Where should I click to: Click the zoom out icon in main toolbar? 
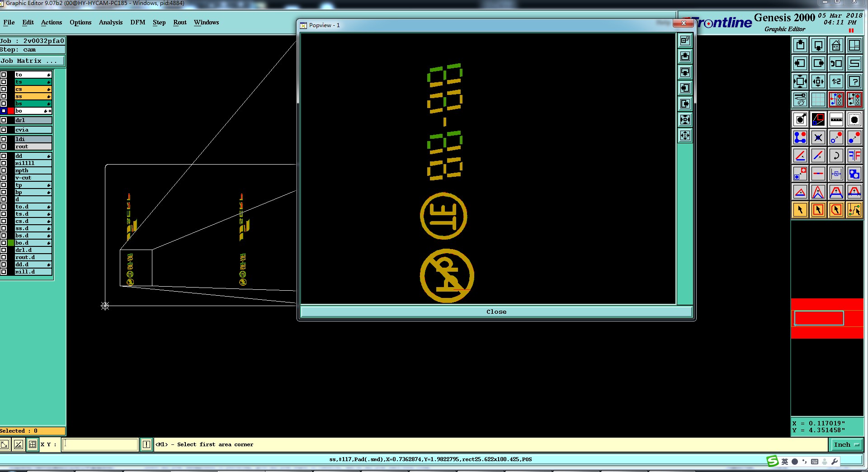tap(818, 81)
